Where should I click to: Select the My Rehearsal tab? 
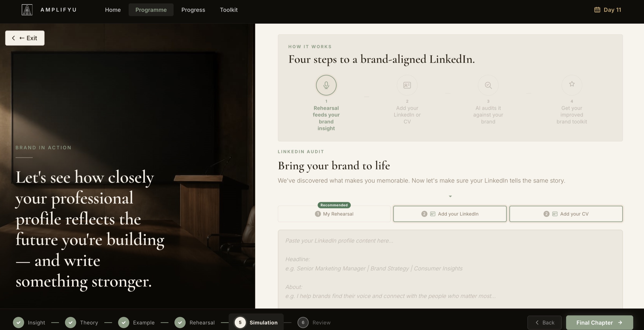(334, 214)
